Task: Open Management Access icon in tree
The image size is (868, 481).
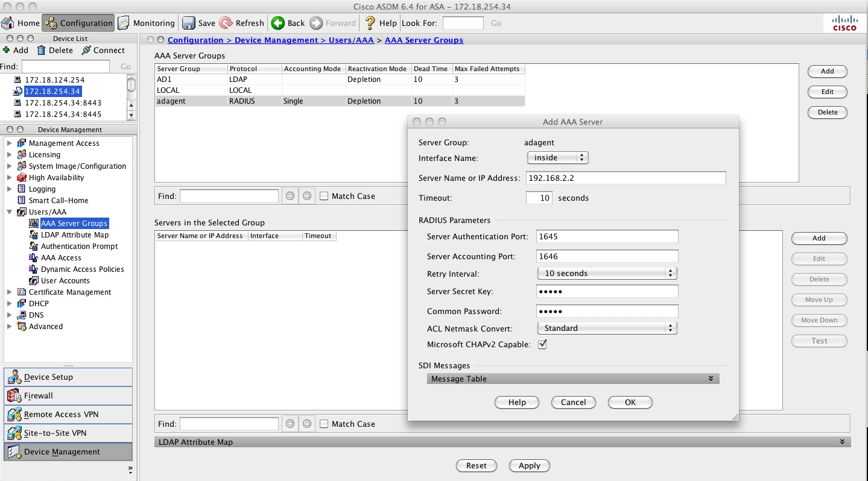Action: coord(22,143)
